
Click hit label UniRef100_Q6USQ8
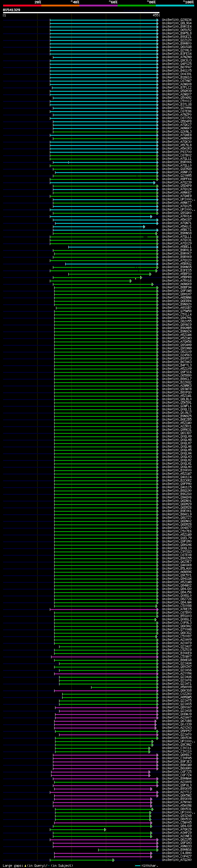[176, 47]
